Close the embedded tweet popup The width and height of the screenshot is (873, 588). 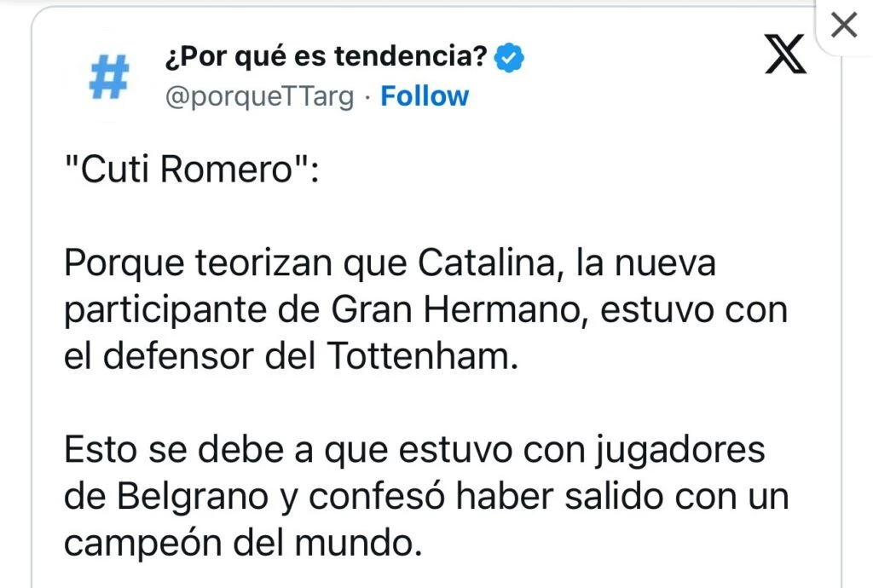click(843, 26)
